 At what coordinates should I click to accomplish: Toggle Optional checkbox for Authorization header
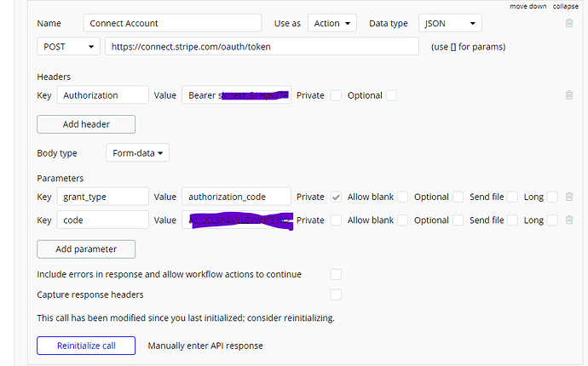pyautogui.click(x=391, y=95)
